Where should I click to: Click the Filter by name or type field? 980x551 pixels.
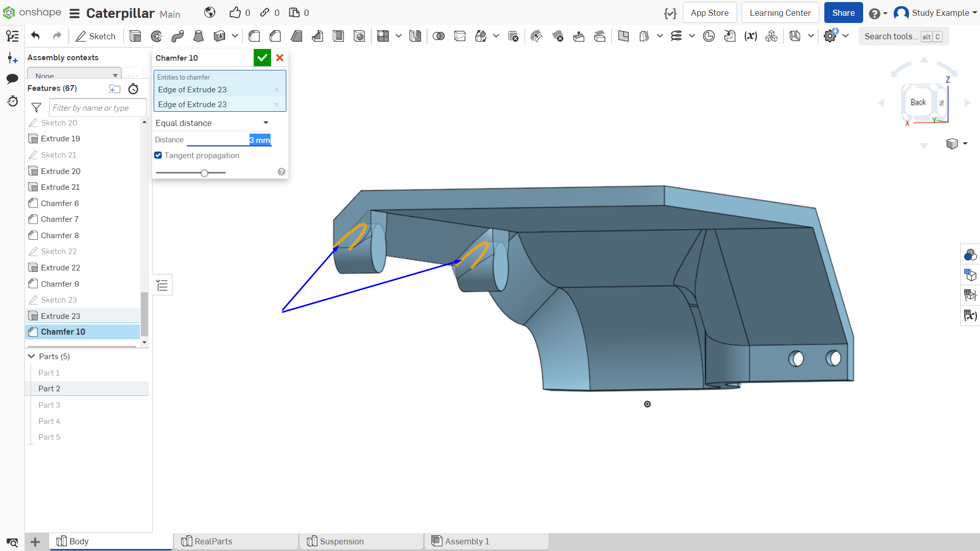98,108
